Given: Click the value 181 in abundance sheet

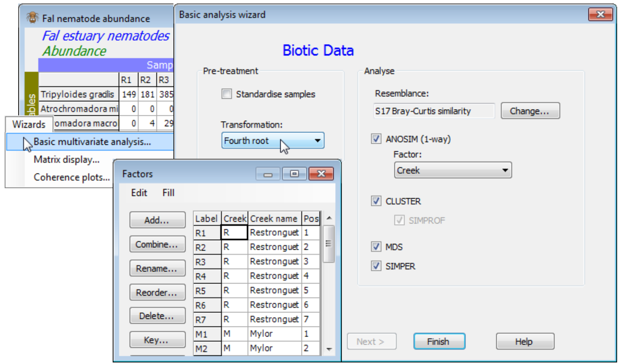Looking at the screenshot, I should 148,94.
